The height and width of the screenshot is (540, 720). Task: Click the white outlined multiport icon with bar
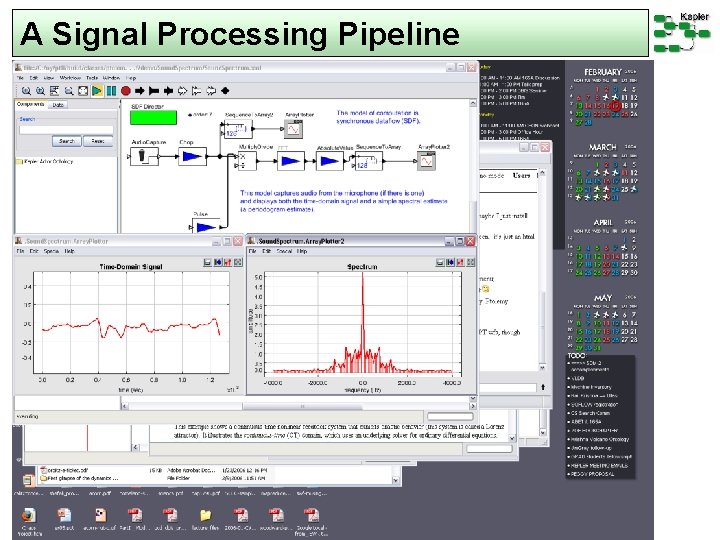click(x=197, y=91)
